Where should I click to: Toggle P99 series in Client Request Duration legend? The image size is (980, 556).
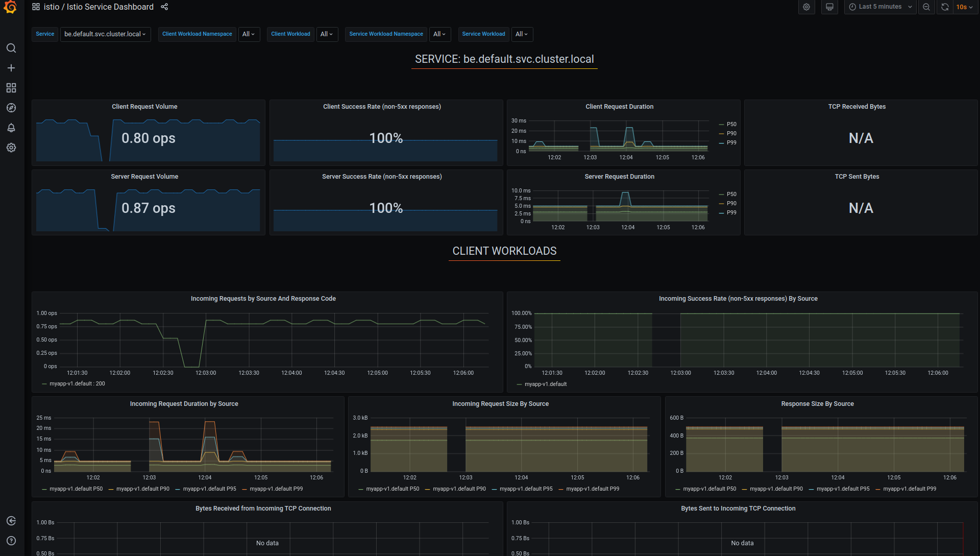coord(731,143)
